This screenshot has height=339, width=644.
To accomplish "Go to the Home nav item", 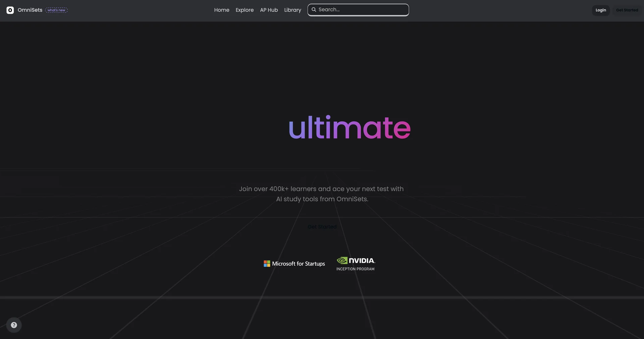I will [x=222, y=10].
